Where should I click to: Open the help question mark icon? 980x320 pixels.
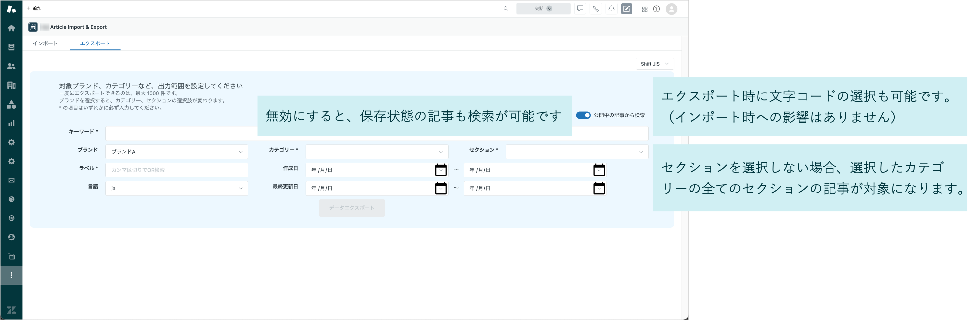656,9
